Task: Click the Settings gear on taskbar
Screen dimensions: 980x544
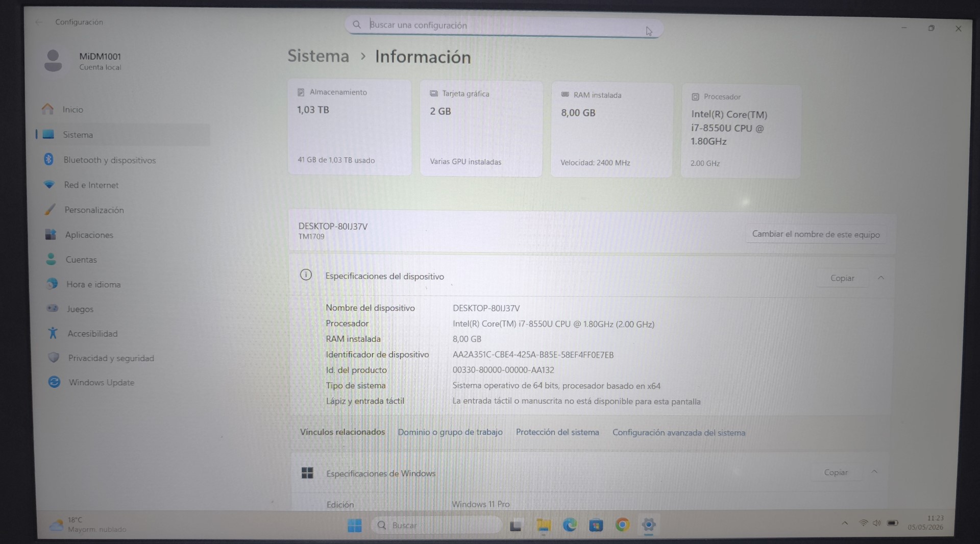Action: pyautogui.click(x=649, y=525)
